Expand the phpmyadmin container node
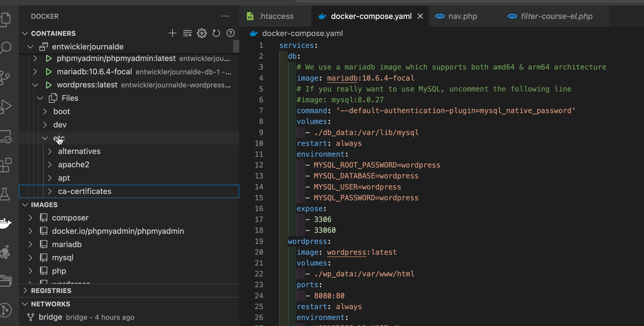This screenshot has width=644, height=326. 35,58
